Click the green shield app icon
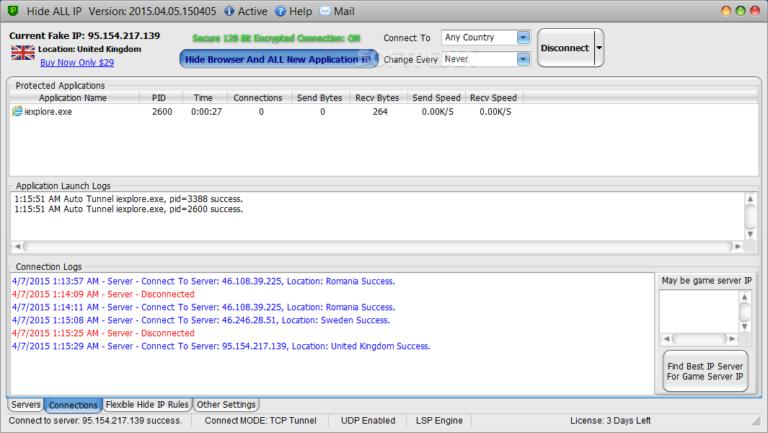 pos(13,10)
